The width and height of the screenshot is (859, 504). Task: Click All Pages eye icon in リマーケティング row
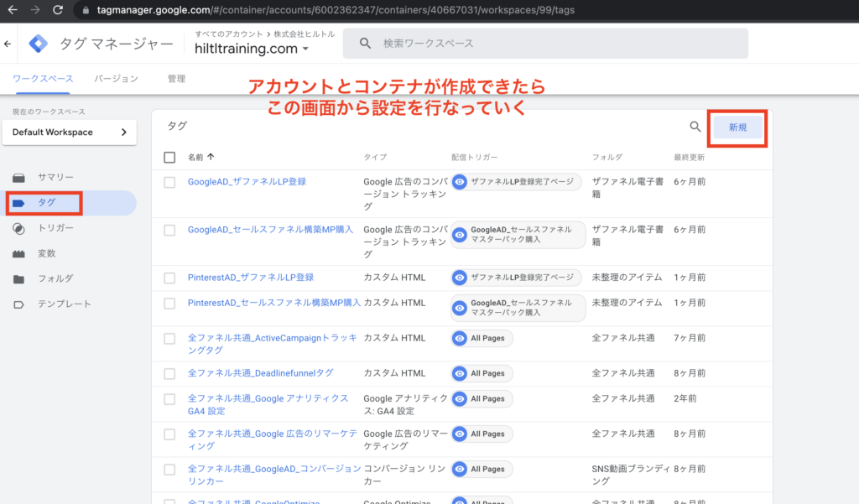pos(460,434)
